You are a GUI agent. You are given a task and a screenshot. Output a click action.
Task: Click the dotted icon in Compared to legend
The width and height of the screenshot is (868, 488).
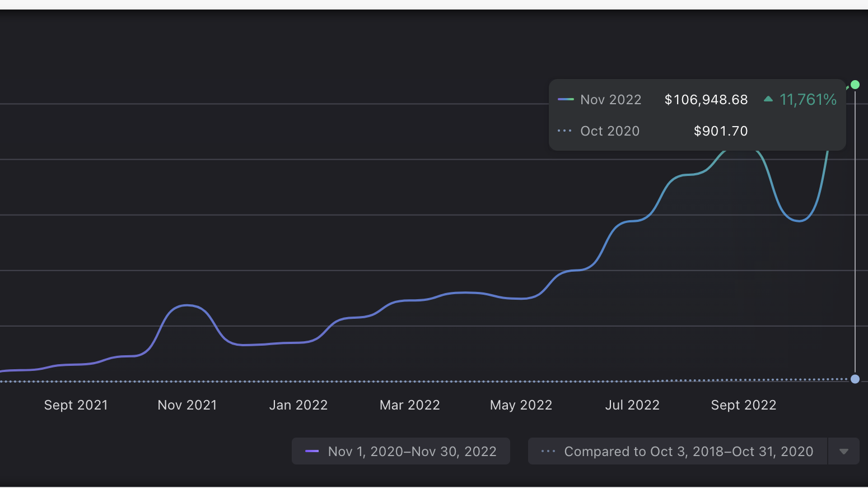[548, 452]
